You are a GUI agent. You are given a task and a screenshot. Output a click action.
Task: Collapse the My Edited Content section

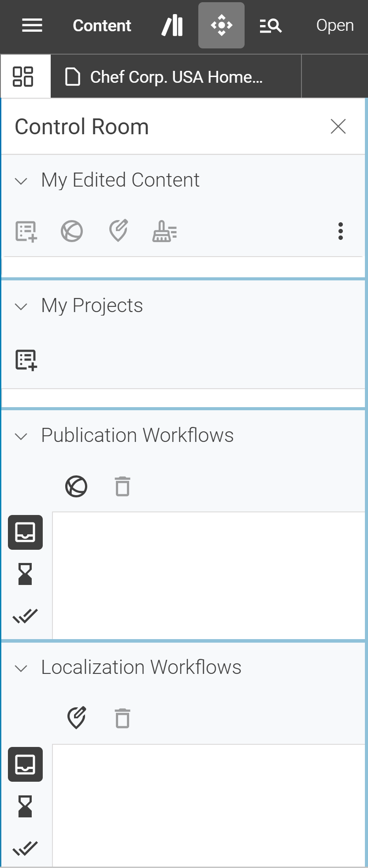[x=21, y=181]
